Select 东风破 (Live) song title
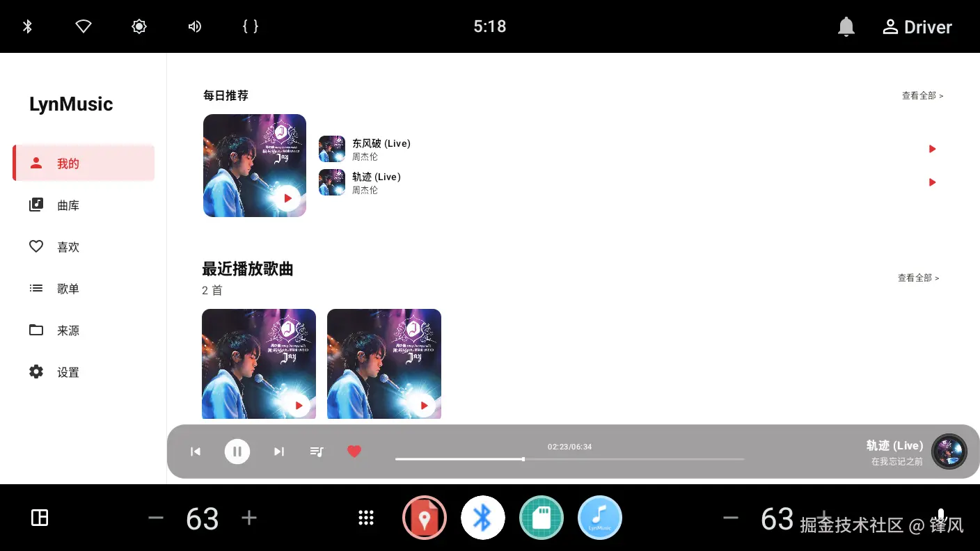 pos(381,143)
